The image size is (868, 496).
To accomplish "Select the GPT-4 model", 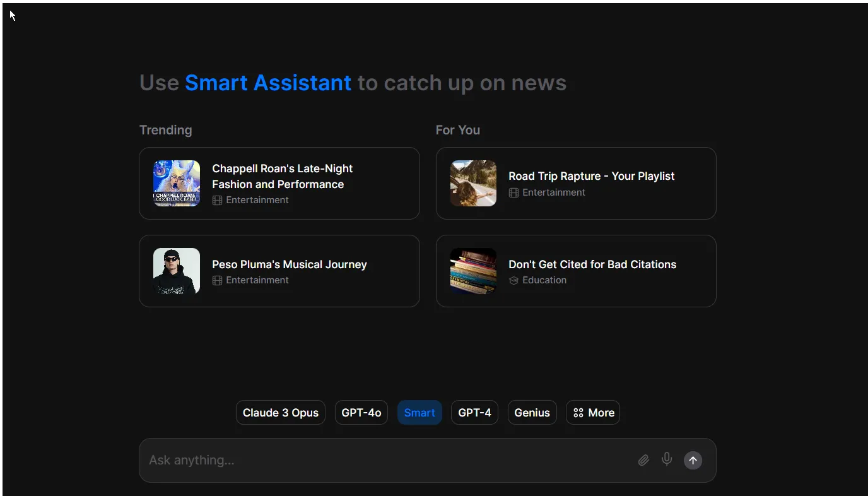I will pos(474,413).
